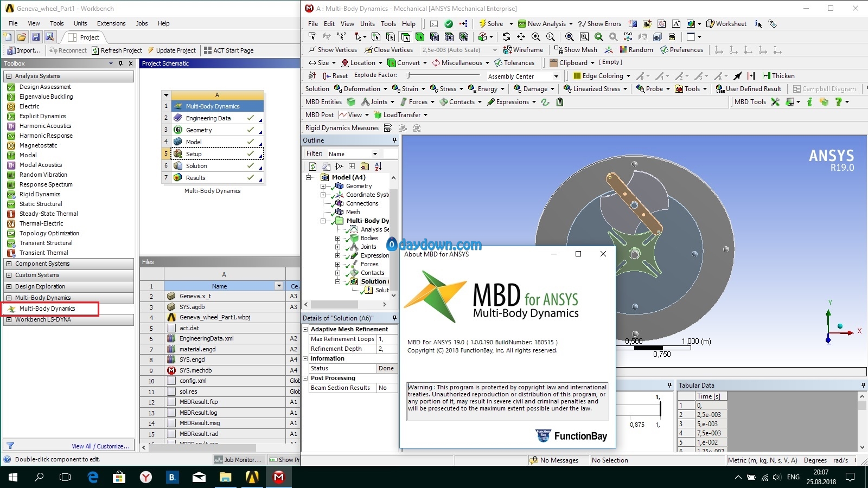Open the Extensions menu in Workbench
This screenshot has width=868, height=488.
tap(111, 23)
